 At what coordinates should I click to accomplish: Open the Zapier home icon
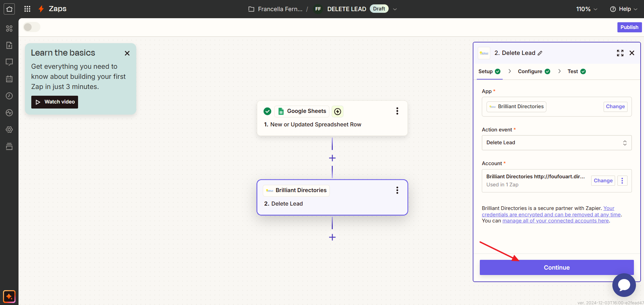[9, 9]
